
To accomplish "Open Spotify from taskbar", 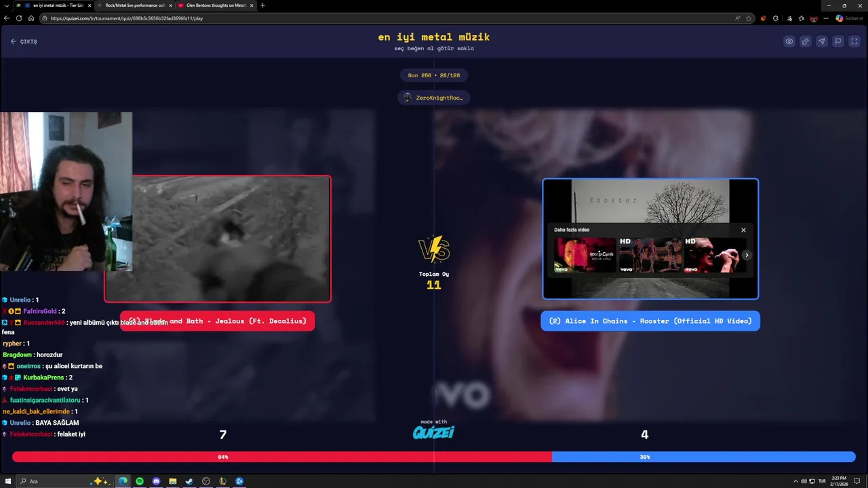I will 140,481.
